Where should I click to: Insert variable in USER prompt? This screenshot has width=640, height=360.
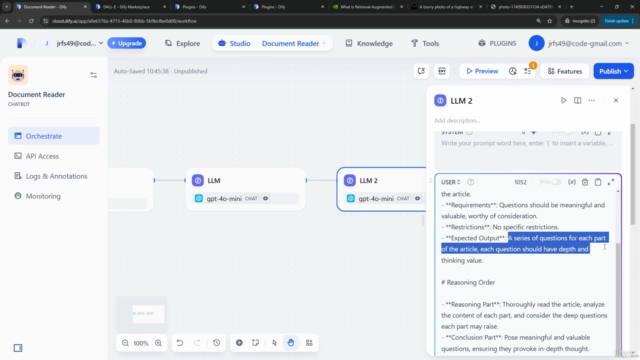click(572, 182)
